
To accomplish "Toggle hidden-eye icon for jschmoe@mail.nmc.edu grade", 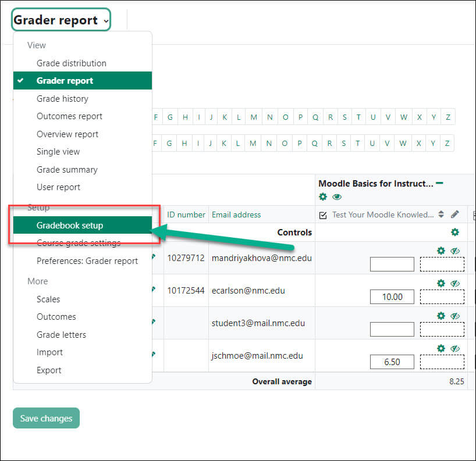I will (455, 348).
